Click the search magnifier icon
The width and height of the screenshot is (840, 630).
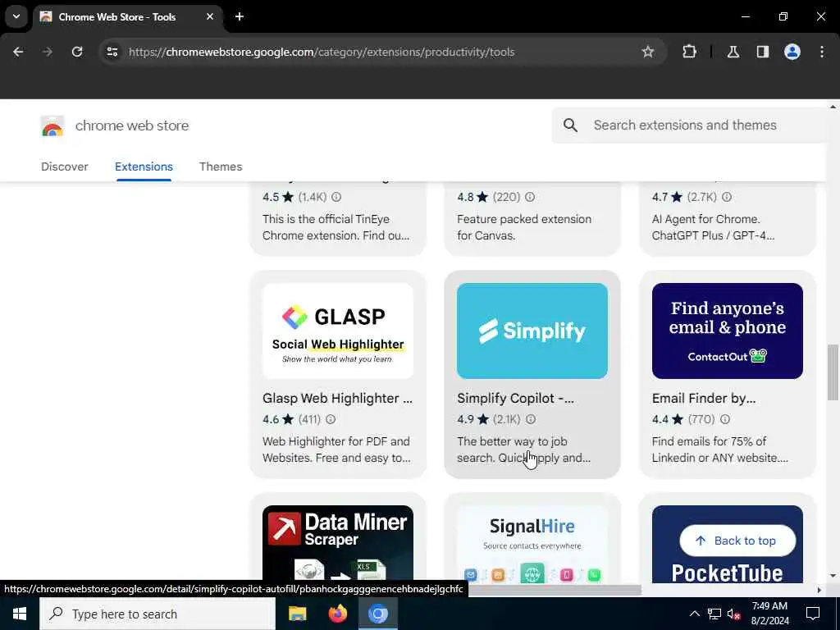point(571,126)
